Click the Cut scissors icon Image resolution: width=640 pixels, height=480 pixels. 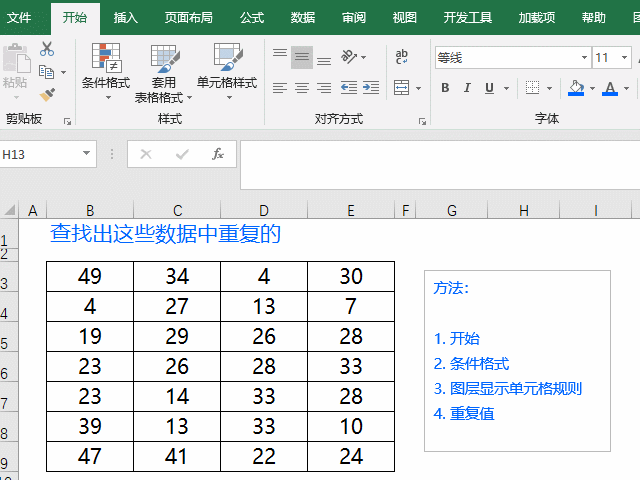coord(47,49)
